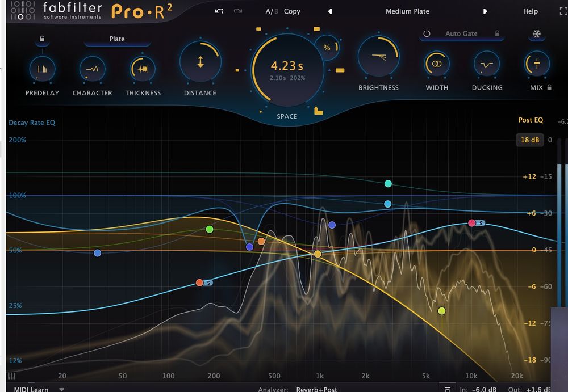568x392 pixels.
Task: Click the MIDI Learn button
Action: [x=31, y=390]
